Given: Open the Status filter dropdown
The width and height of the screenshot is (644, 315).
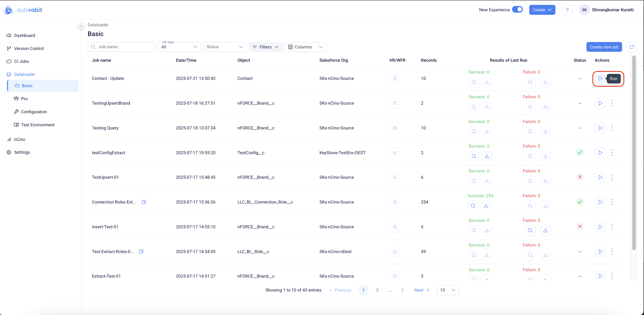Looking at the screenshot, I should click(x=225, y=47).
